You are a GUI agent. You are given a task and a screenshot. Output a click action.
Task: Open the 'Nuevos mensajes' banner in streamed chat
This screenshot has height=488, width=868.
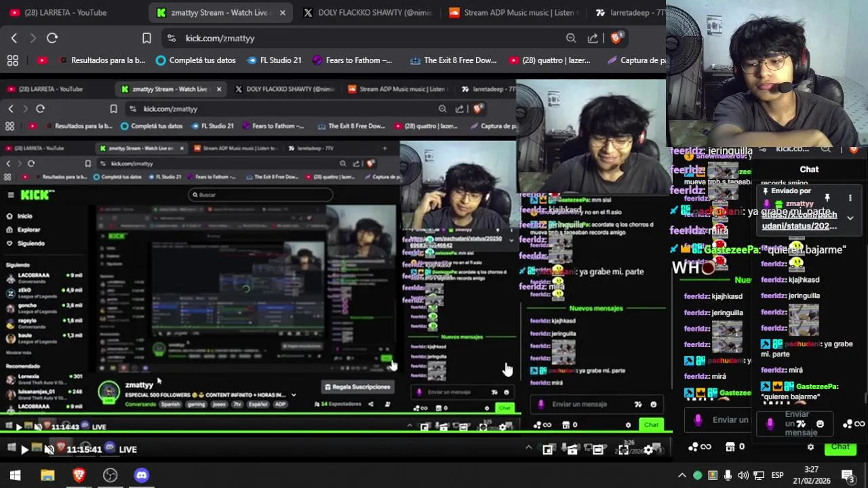[x=596, y=308]
